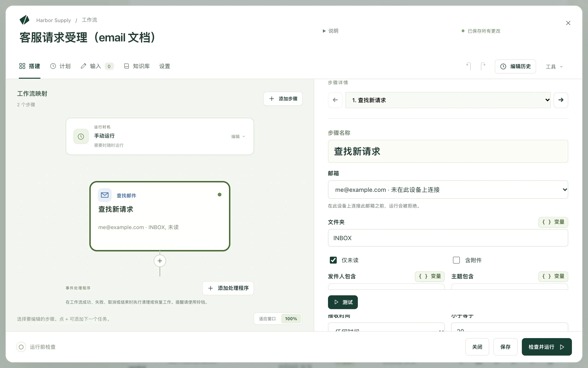Click the 添加步骤 button

coord(283,99)
